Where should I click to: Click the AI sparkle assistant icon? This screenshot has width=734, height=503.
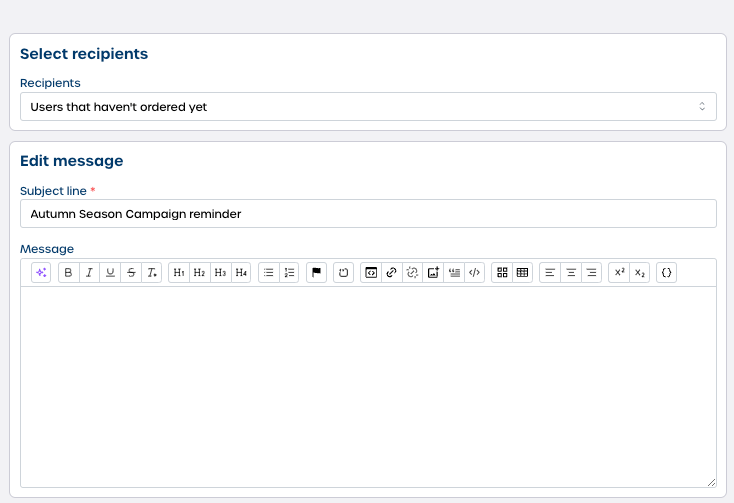point(41,272)
